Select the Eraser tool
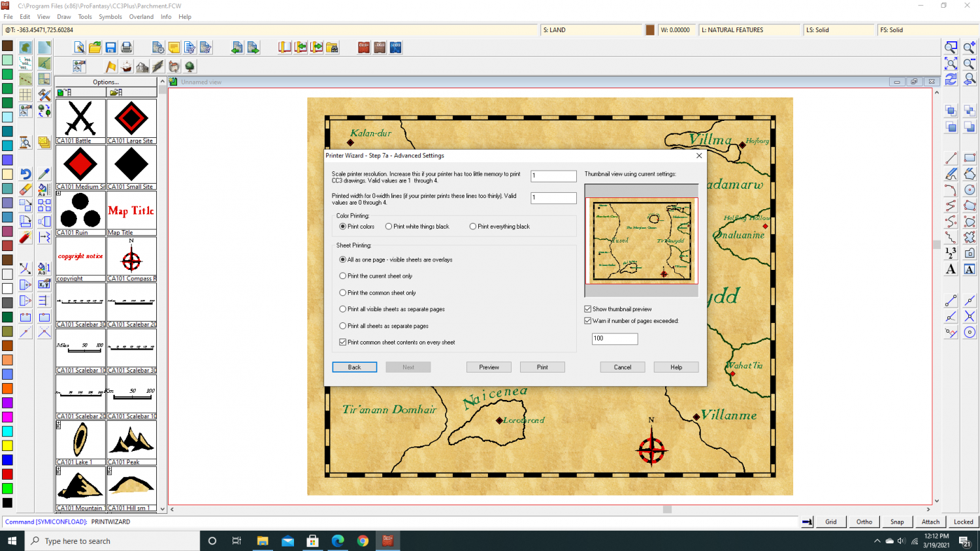The height and width of the screenshot is (551, 980). click(x=25, y=190)
